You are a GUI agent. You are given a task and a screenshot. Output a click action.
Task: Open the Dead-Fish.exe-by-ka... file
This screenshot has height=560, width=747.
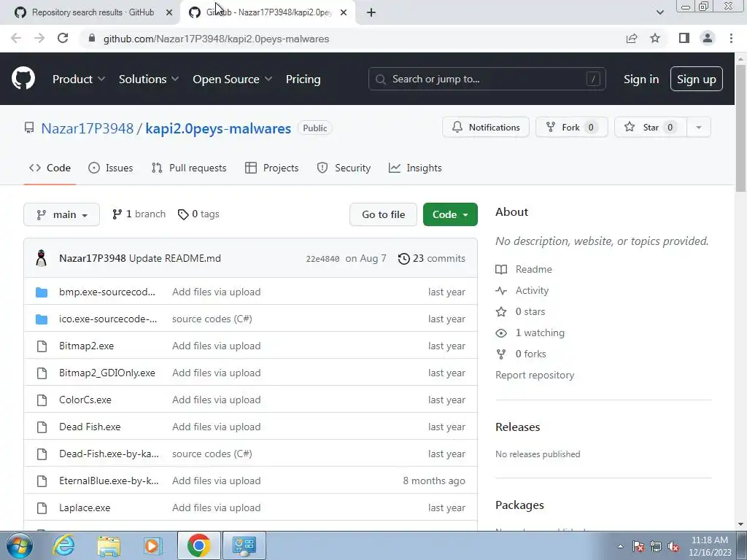pyautogui.click(x=109, y=454)
